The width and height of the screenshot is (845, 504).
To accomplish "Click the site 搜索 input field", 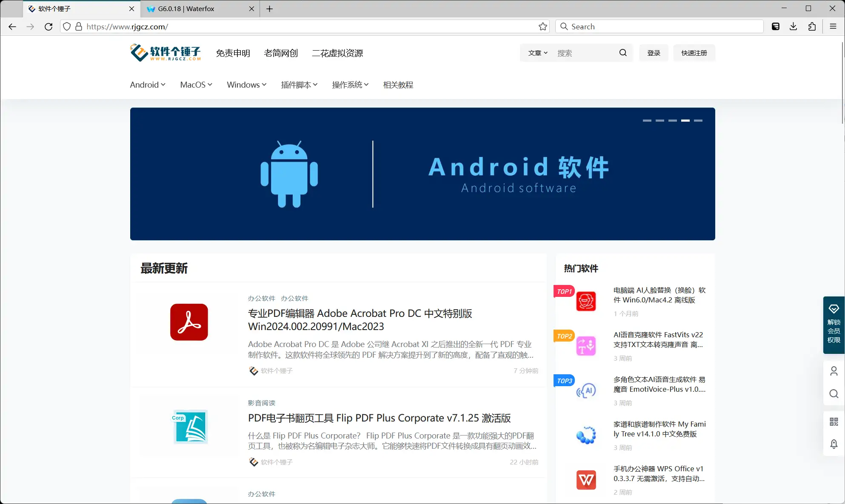I will 585,53.
